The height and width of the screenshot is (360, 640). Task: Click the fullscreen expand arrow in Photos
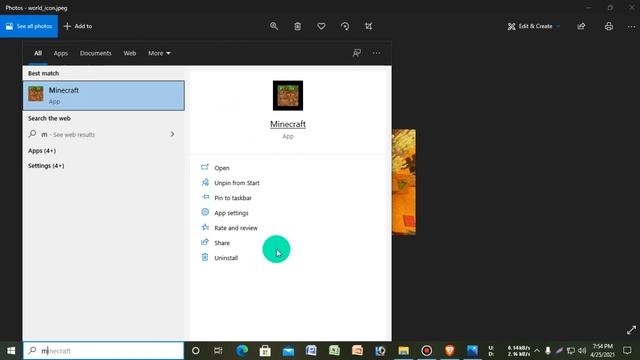coord(631,330)
